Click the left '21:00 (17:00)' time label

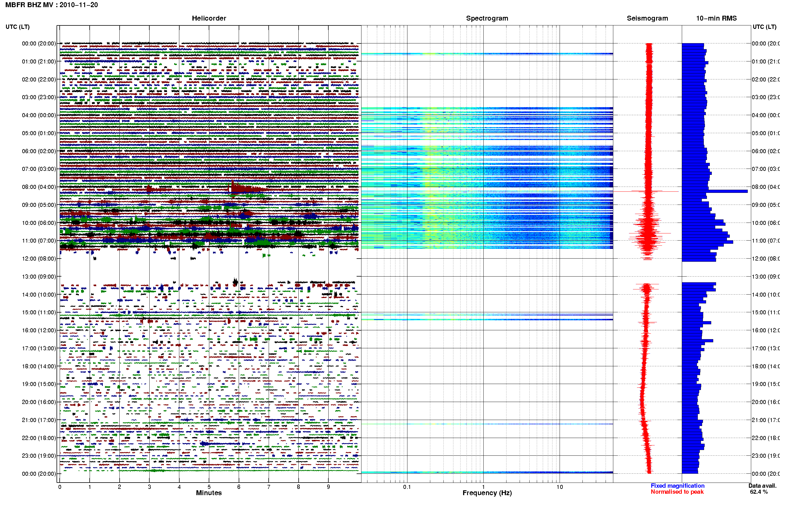click(39, 420)
